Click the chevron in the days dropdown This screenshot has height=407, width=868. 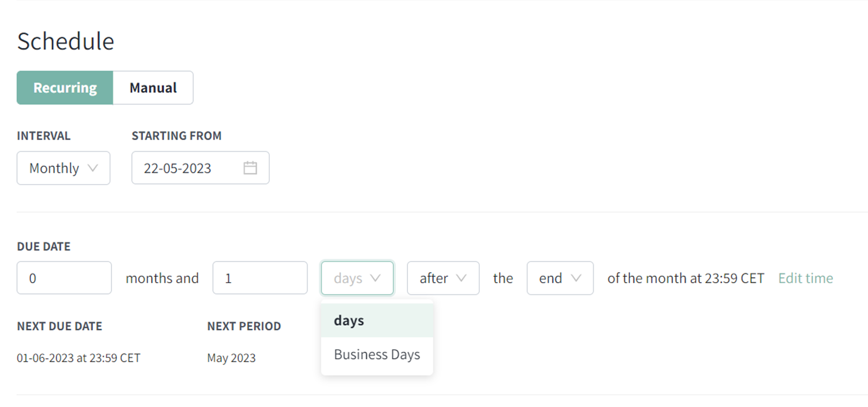(x=375, y=278)
